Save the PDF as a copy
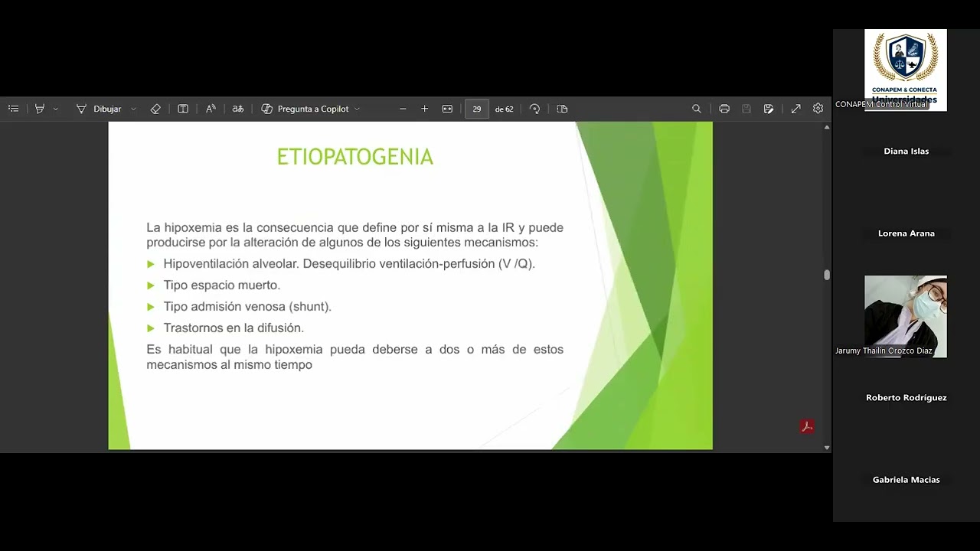 tap(769, 109)
